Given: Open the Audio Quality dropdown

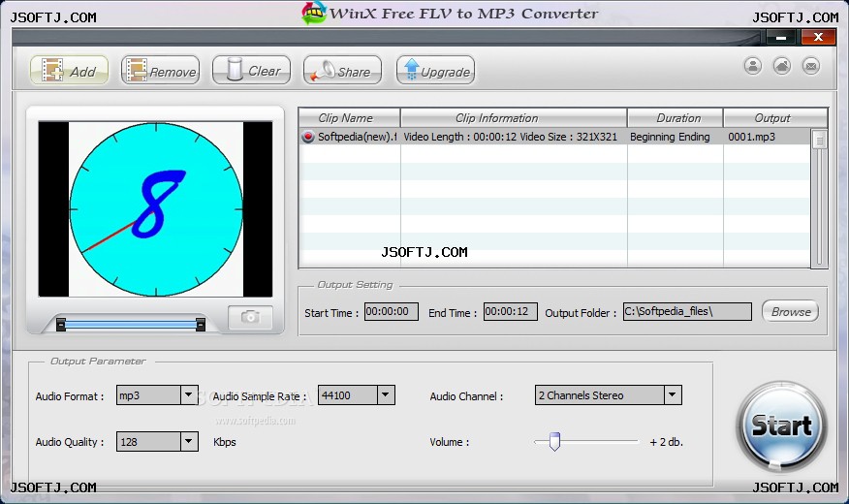Looking at the screenshot, I should pyautogui.click(x=188, y=442).
